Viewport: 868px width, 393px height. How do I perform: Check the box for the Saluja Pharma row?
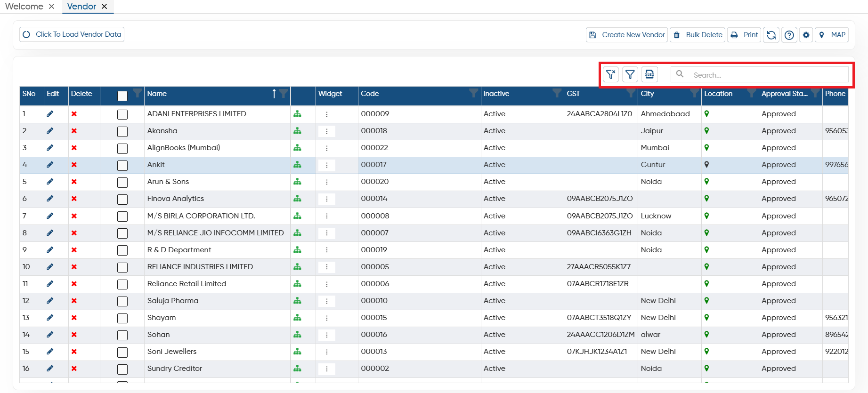tap(122, 301)
